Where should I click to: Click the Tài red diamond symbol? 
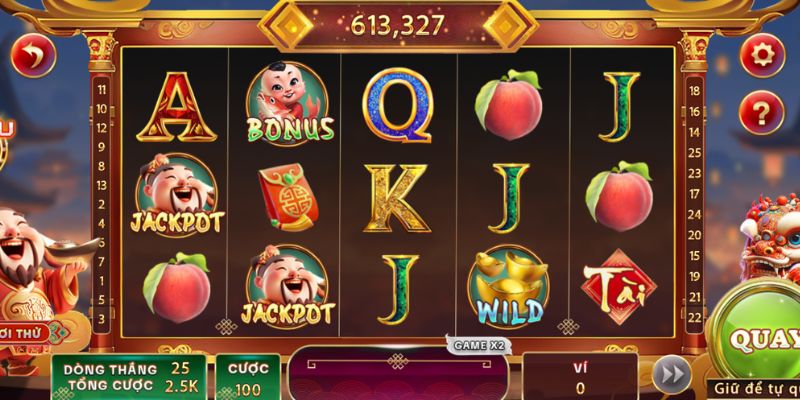[618, 287]
